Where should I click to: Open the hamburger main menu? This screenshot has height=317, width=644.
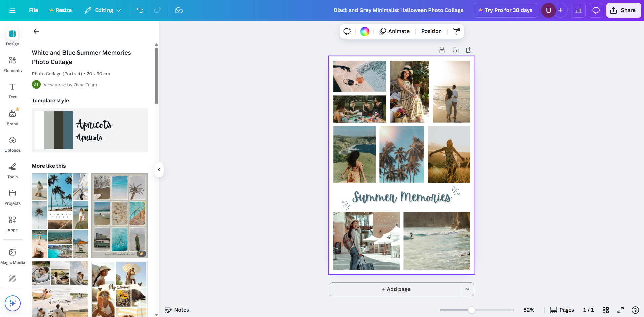click(12, 10)
